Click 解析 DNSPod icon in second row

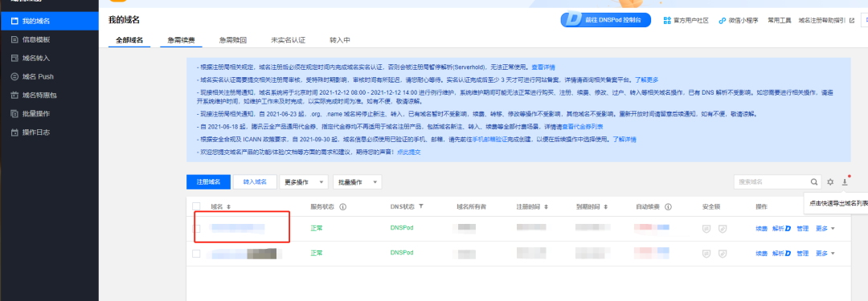click(x=788, y=254)
